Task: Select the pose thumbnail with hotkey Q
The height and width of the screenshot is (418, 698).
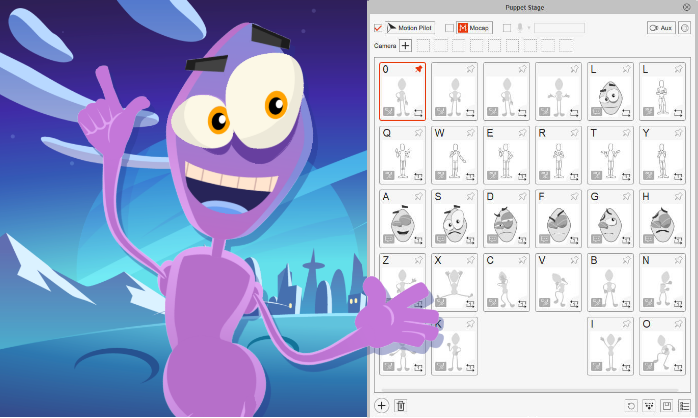Action: [x=402, y=155]
